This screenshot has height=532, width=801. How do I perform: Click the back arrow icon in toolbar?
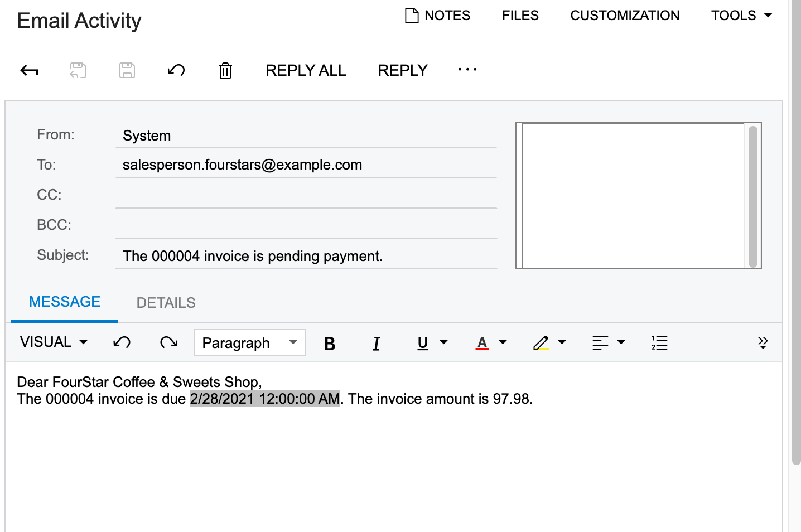pyautogui.click(x=29, y=70)
